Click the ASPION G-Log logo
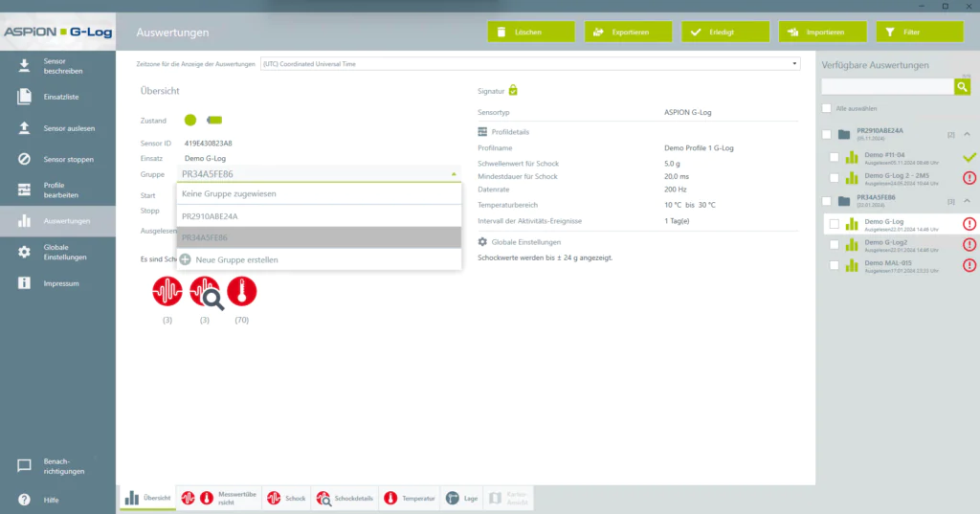Image resolution: width=980 pixels, height=514 pixels. 57,32
